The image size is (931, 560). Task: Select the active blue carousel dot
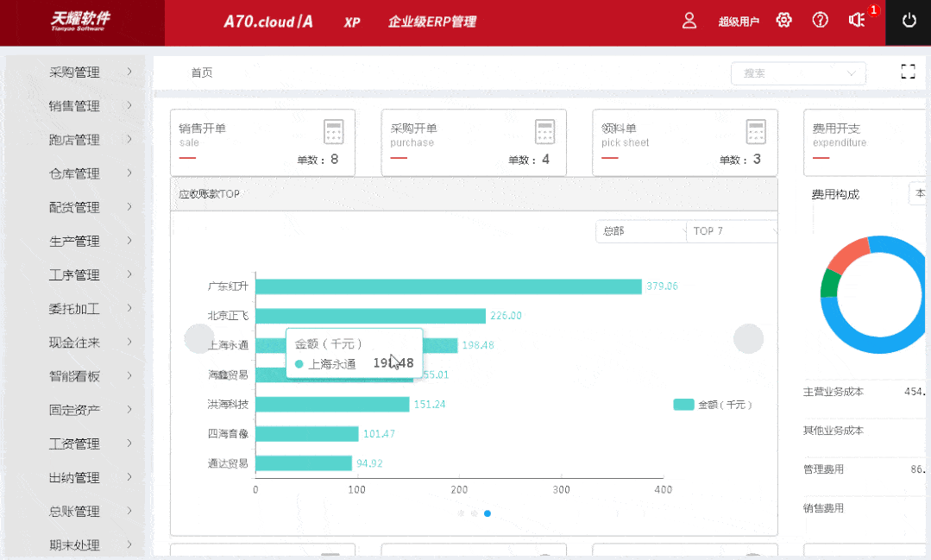tap(488, 513)
